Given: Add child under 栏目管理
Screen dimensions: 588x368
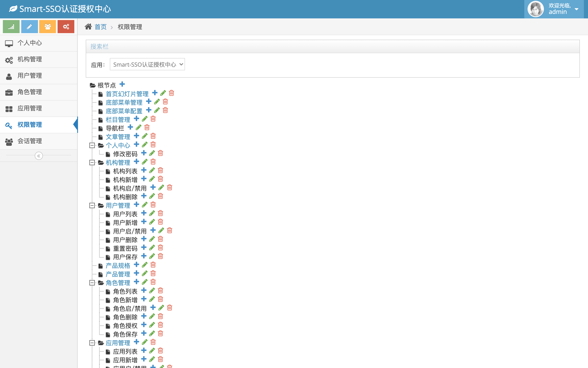Looking at the screenshot, I should tap(137, 119).
